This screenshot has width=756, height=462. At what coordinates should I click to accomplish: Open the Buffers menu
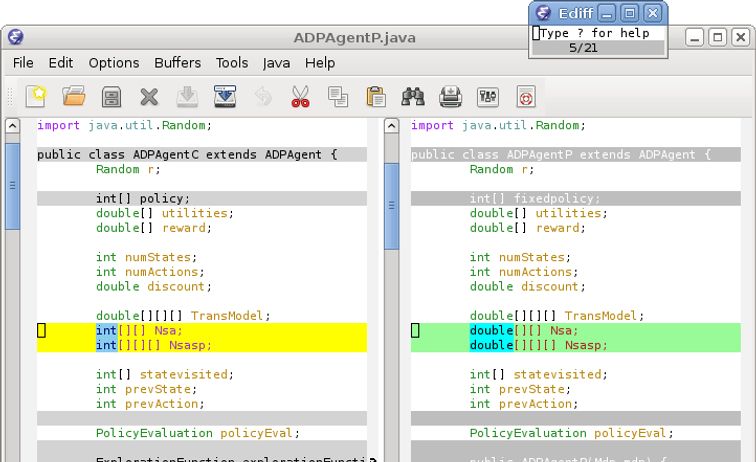pos(177,62)
